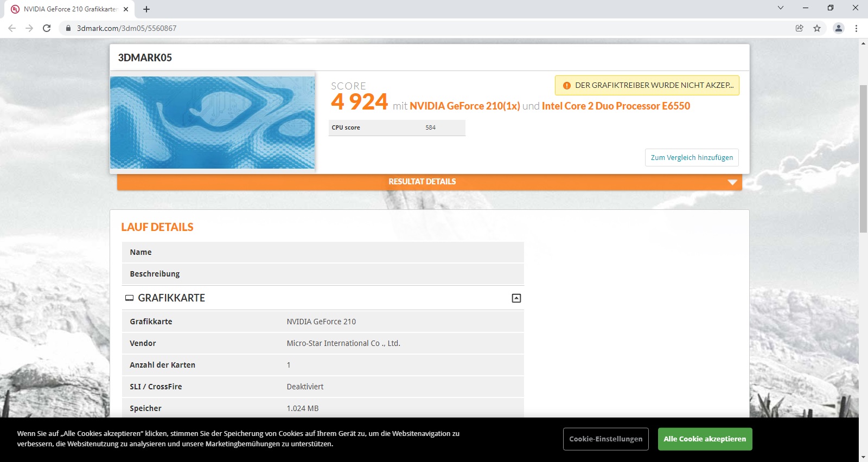Screen dimensions: 868x462
Task: Click the SLI / CrossFire row label
Action: (156, 387)
